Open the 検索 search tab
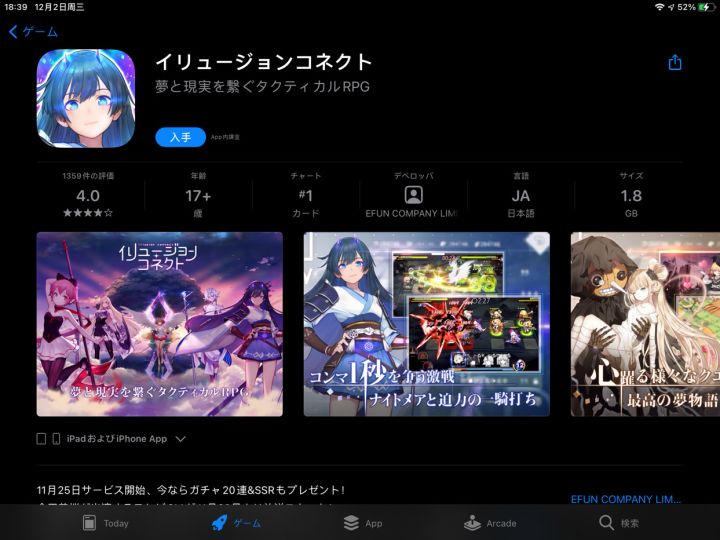Viewport: 720px width, 540px height. point(619,523)
